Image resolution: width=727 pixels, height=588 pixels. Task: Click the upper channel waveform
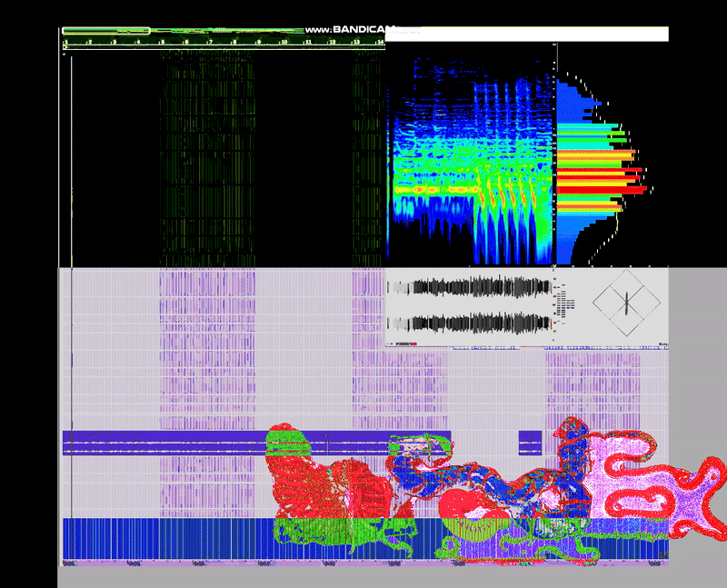coord(470,287)
